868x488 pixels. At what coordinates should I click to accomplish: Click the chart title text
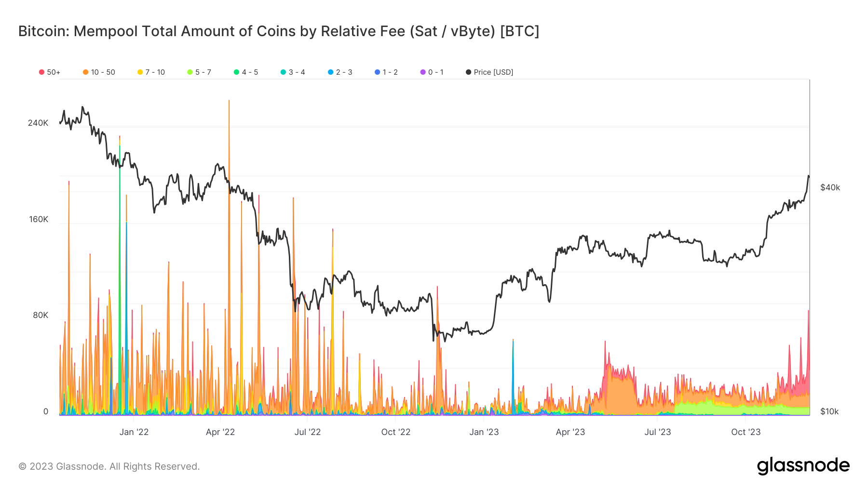click(279, 31)
